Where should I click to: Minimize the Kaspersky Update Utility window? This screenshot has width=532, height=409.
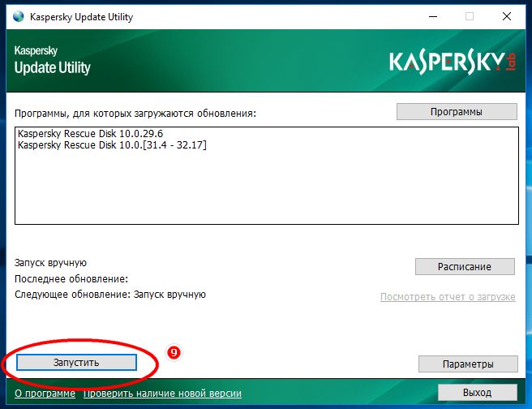tap(433, 16)
